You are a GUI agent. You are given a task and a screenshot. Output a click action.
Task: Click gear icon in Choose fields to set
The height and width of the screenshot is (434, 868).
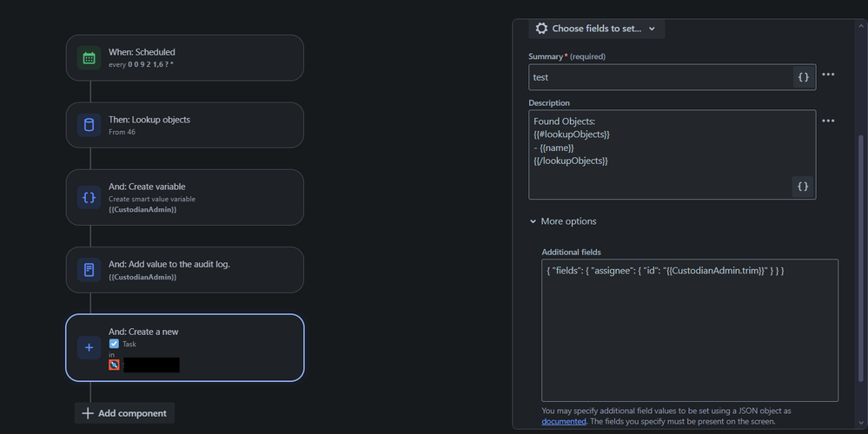click(541, 28)
